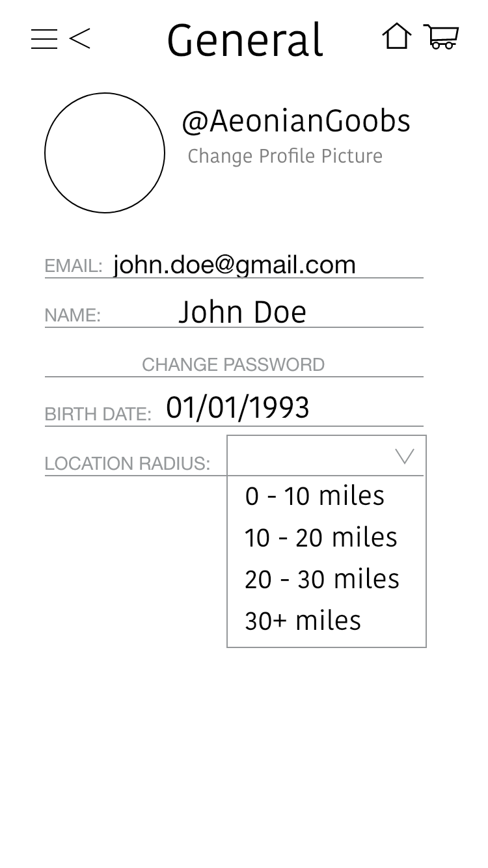488x868 pixels.
Task: Edit the name field John Doe
Action: (x=242, y=312)
